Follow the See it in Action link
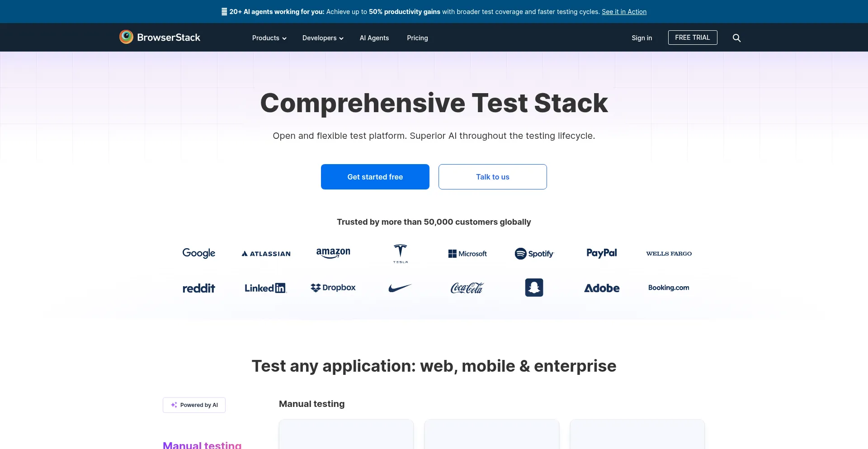Screen dimensions: 868x449 coord(624,12)
